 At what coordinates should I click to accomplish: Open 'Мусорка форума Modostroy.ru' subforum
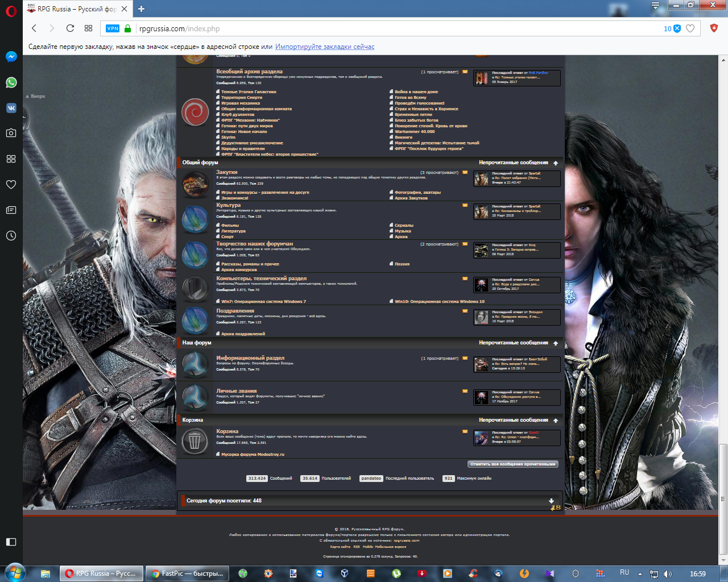253,455
